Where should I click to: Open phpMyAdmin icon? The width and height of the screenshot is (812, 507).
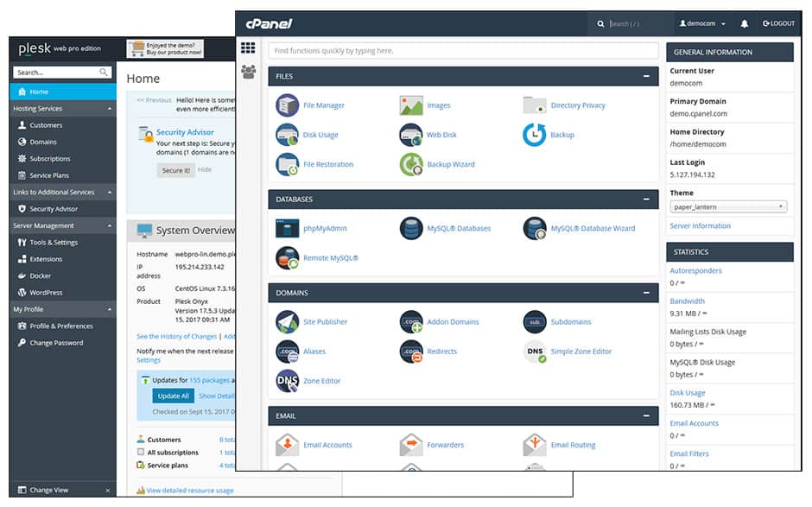click(x=287, y=228)
